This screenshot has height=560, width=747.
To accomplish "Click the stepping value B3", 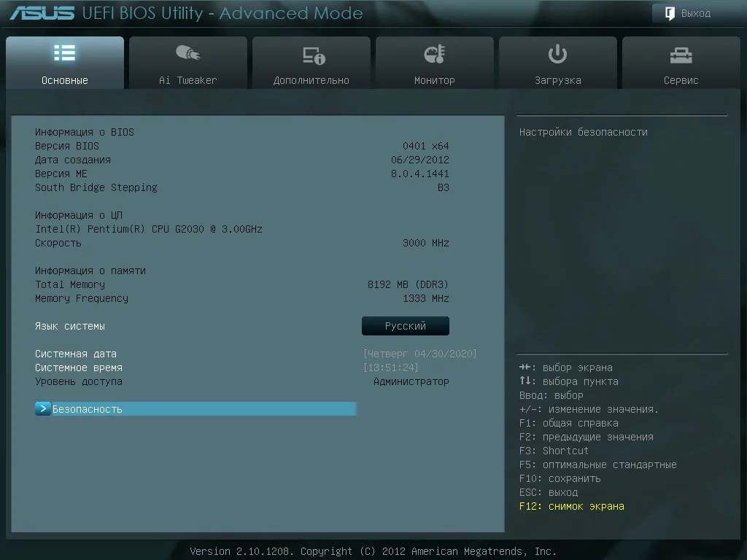I will pyautogui.click(x=444, y=187).
